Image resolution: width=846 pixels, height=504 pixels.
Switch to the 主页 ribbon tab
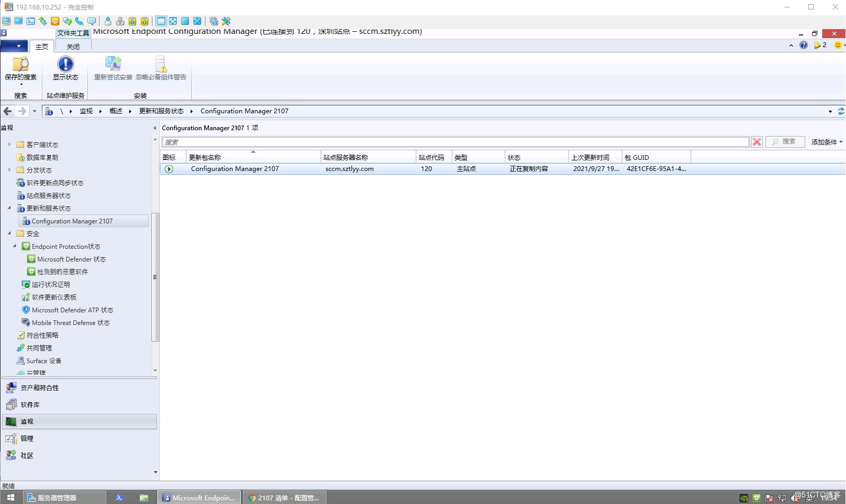coord(42,47)
